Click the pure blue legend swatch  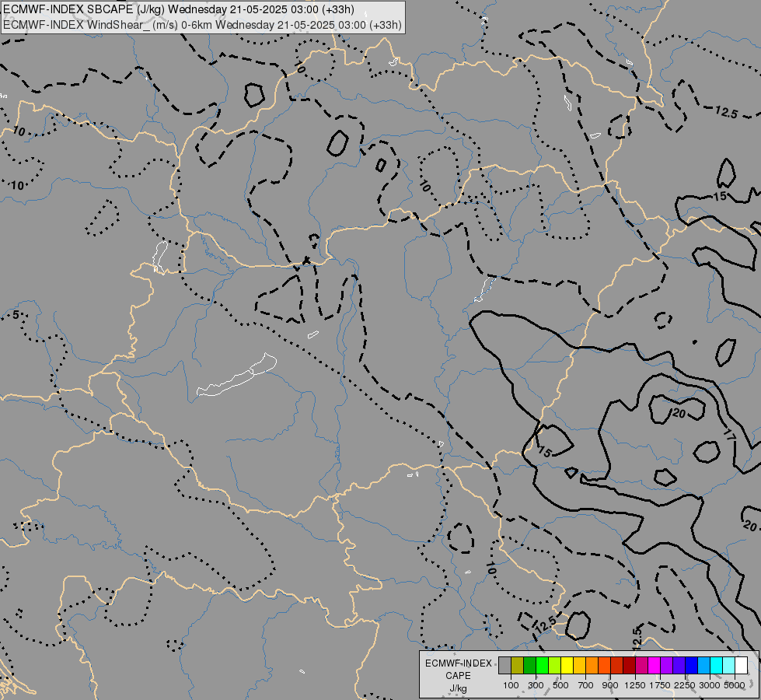click(x=692, y=665)
